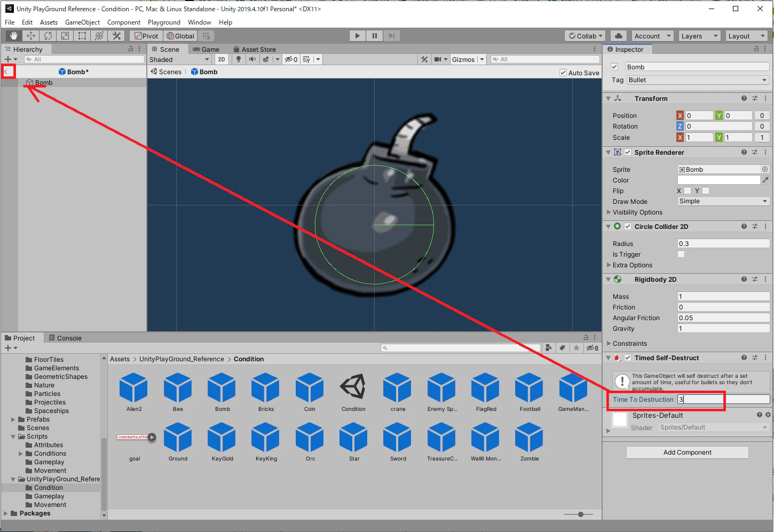Toggle scene audio with the speaker icon
The height and width of the screenshot is (532, 774).
pos(252,59)
